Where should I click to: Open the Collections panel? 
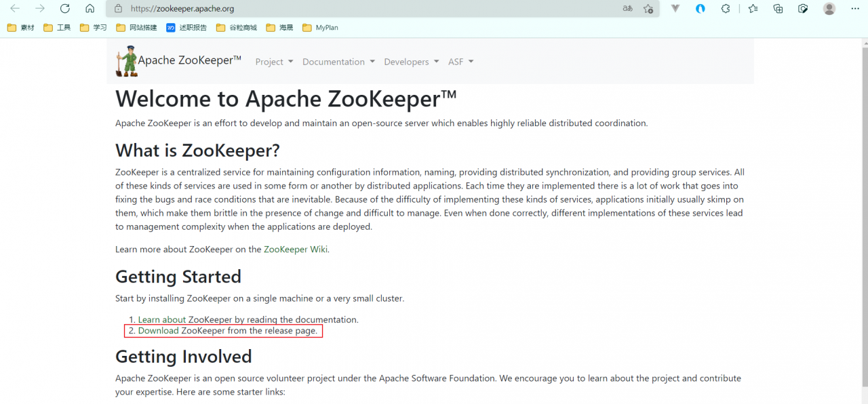[x=778, y=9]
